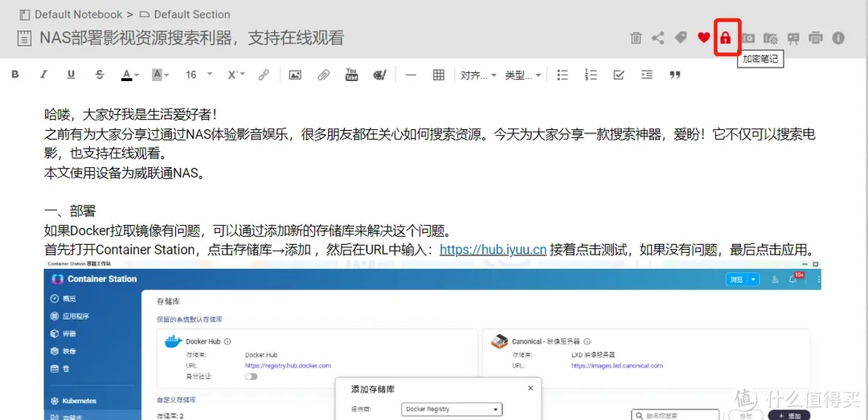Click the heading text 一、部署
Screen dimensions: 868x420
pyautogui.click(x=70, y=211)
